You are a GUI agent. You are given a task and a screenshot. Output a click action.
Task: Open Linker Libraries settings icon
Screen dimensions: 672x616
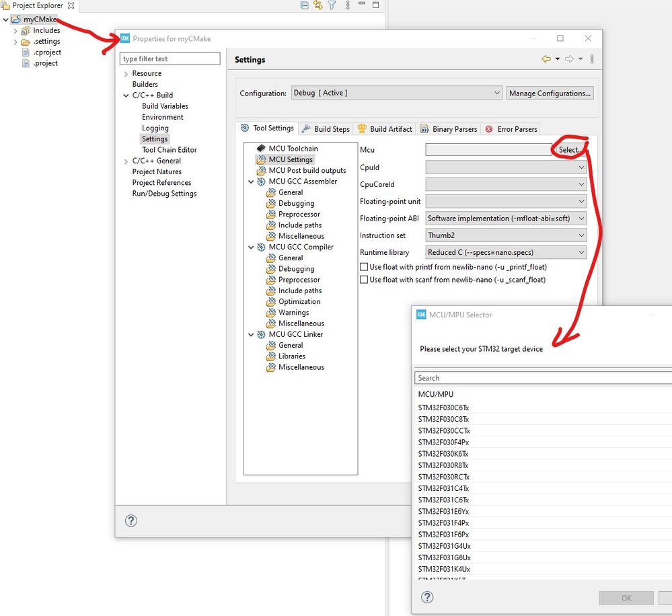point(271,356)
